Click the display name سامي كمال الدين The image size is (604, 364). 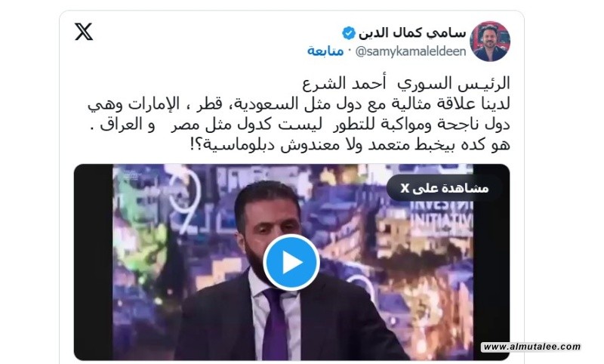pyautogui.click(x=411, y=33)
